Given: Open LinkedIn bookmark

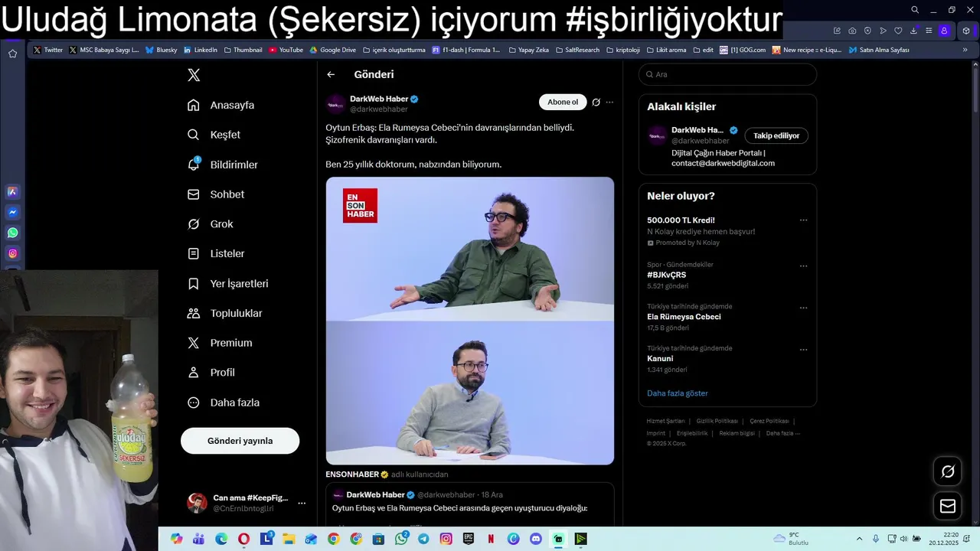Looking at the screenshot, I should tap(201, 50).
